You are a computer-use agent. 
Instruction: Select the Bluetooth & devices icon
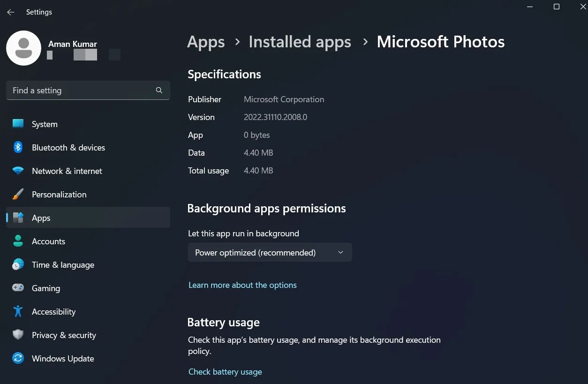pyautogui.click(x=17, y=147)
